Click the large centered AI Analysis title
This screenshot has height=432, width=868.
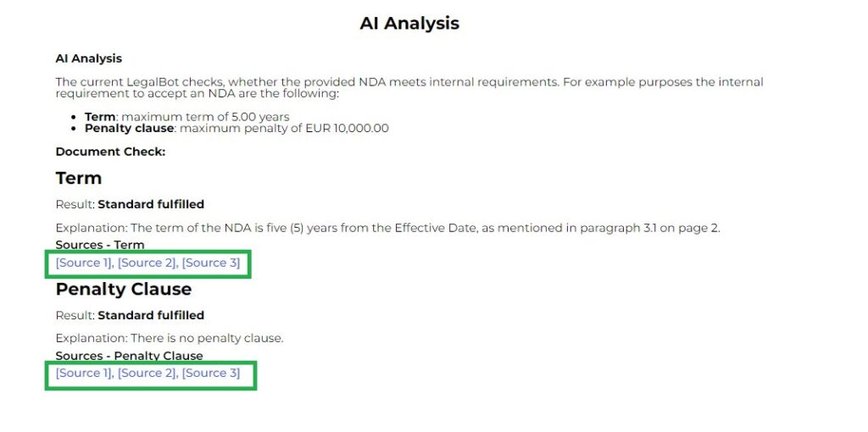pos(409,23)
